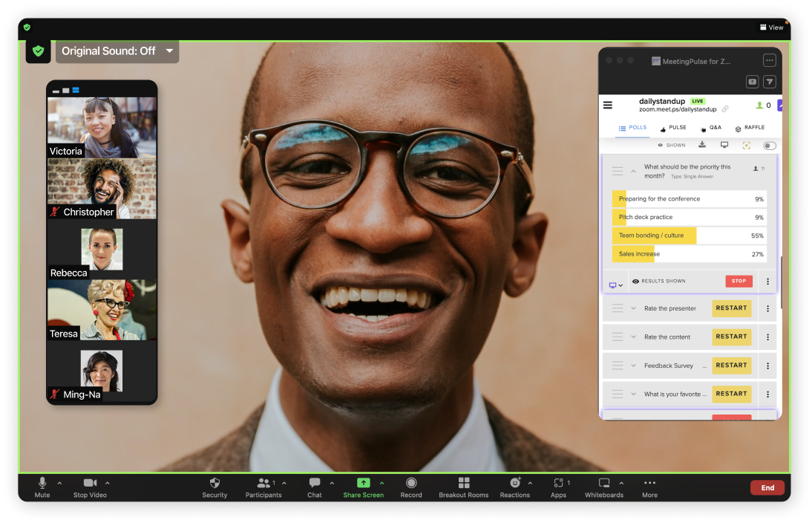Image resolution: width=812 pixels, height=523 pixels.
Task: Select the Breakout Rooms icon
Action: coord(463,482)
